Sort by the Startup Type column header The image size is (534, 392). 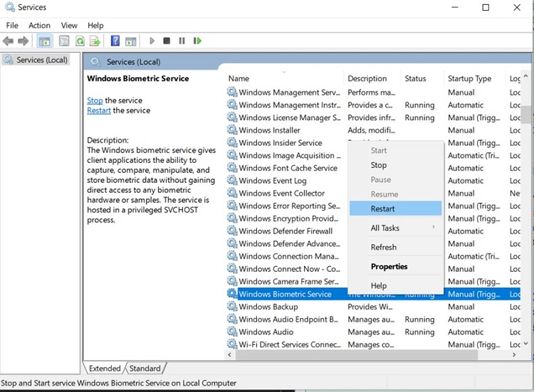[469, 79]
